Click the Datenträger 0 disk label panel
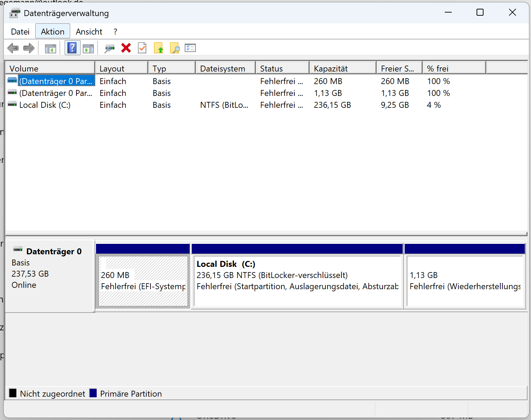 [50, 276]
